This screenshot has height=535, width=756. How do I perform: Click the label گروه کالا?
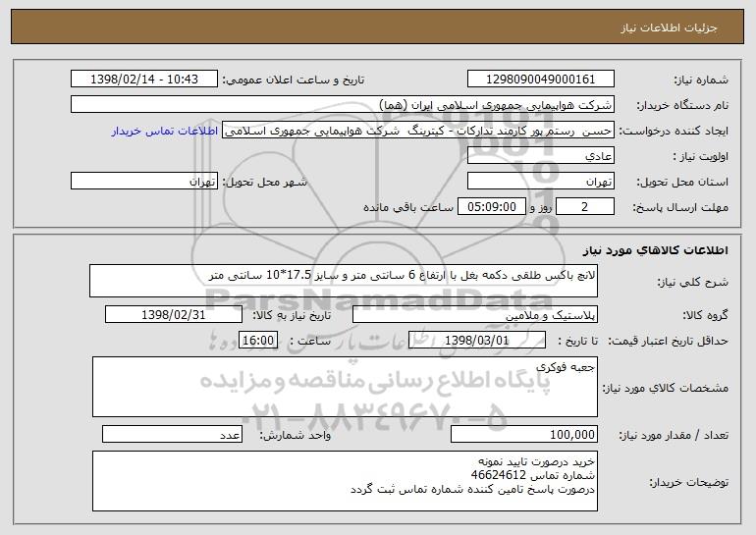(706, 315)
